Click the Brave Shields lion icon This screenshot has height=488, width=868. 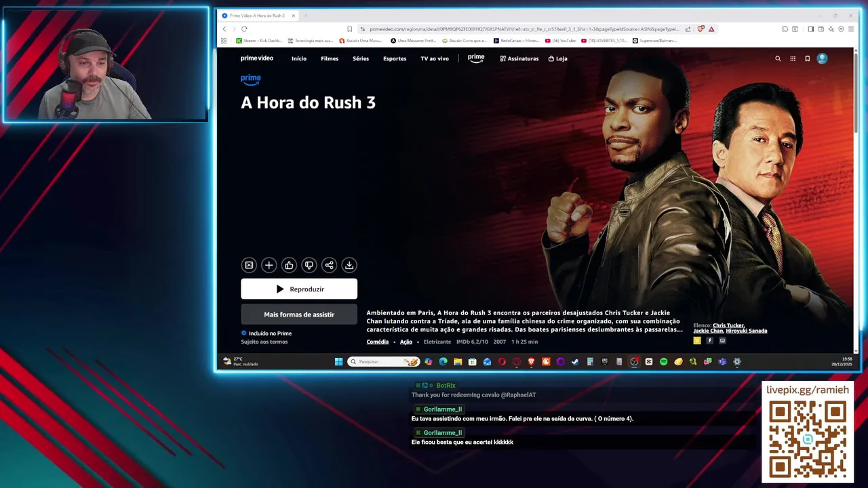[x=701, y=29]
